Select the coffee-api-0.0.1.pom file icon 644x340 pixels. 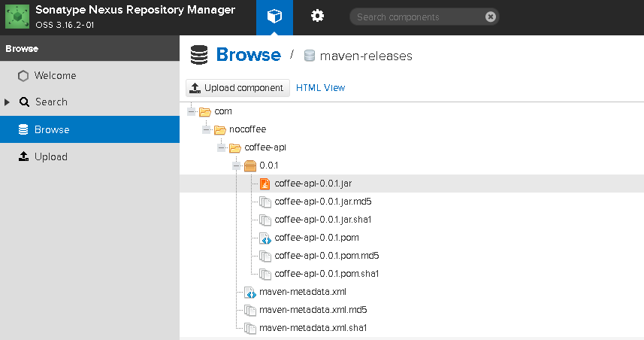click(265, 238)
